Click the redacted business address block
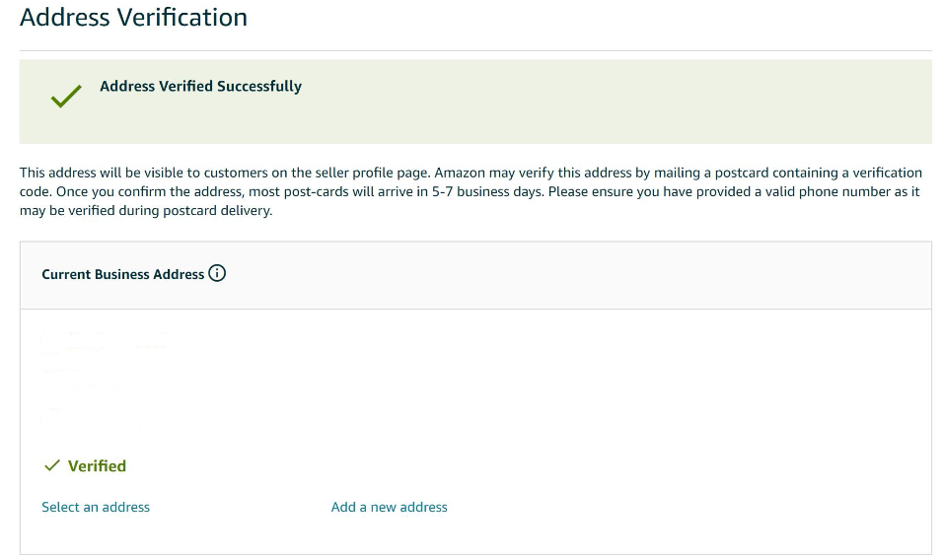The width and height of the screenshot is (944, 560). pyautogui.click(x=104, y=381)
